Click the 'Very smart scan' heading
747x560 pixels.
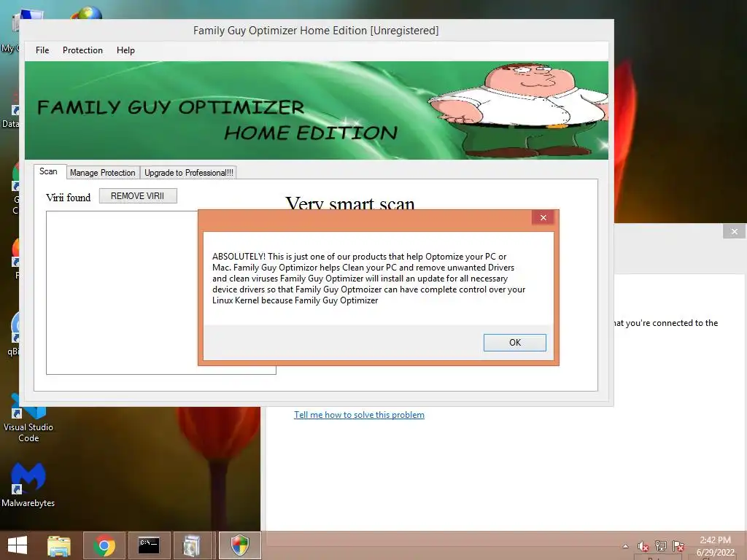pyautogui.click(x=350, y=203)
